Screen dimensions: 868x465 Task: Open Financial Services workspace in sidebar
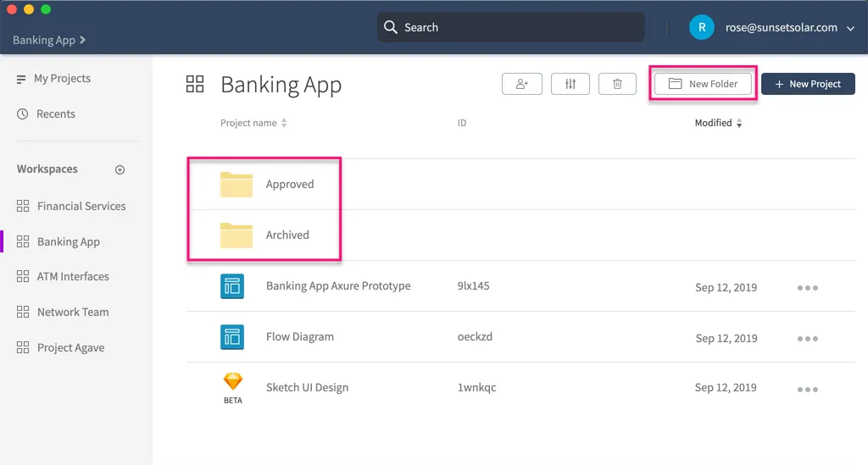tap(81, 206)
